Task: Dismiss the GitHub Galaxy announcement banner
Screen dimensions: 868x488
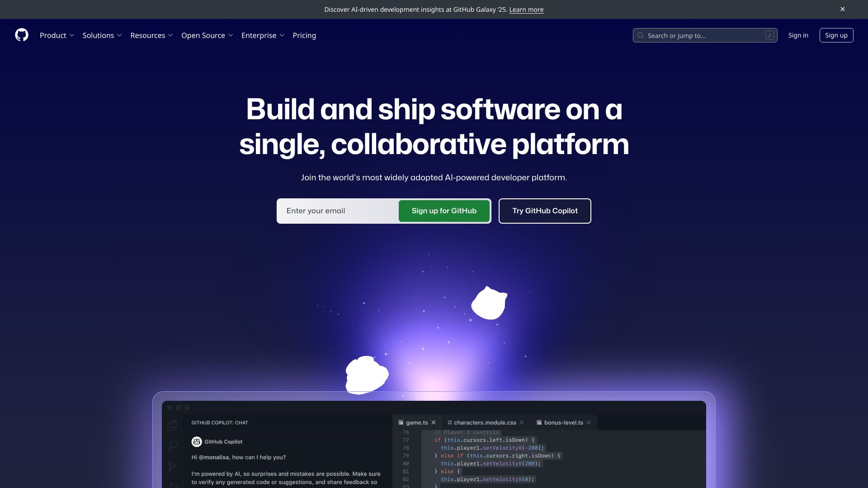Action: (x=843, y=9)
